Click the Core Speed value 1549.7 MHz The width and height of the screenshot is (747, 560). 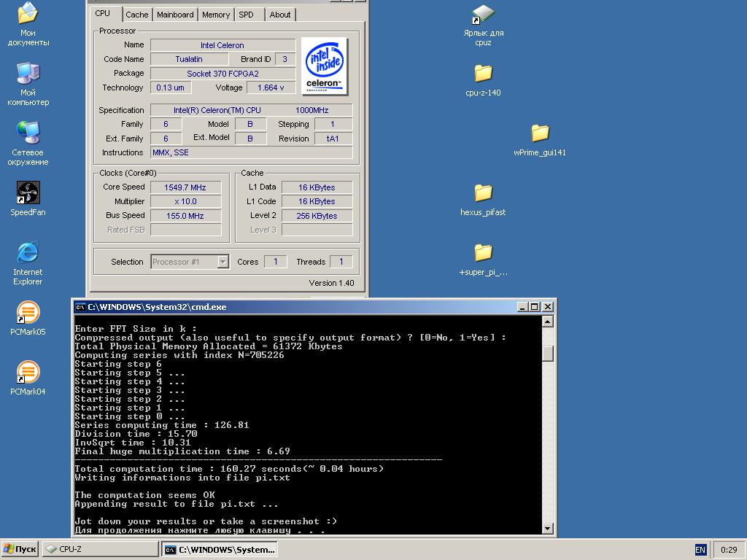(185, 187)
